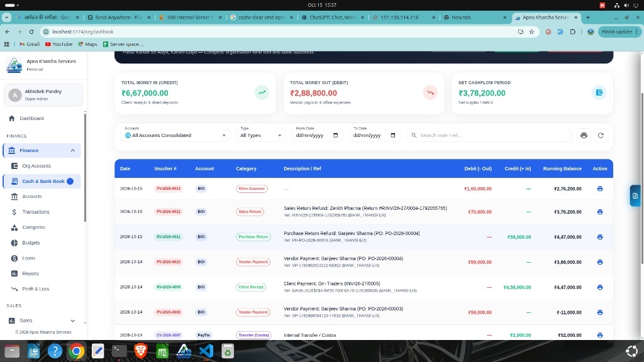Collapse the Finance sidebar section
The height and width of the screenshot is (362, 644).
(x=73, y=151)
